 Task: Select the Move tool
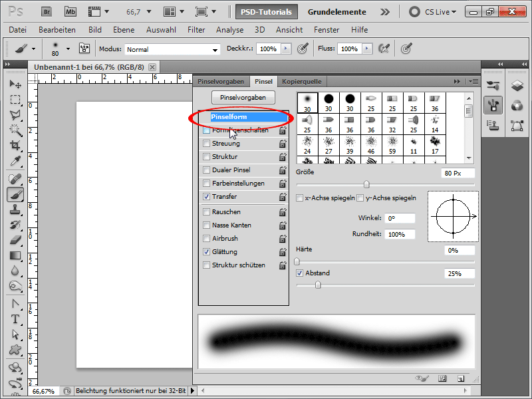pos(15,84)
